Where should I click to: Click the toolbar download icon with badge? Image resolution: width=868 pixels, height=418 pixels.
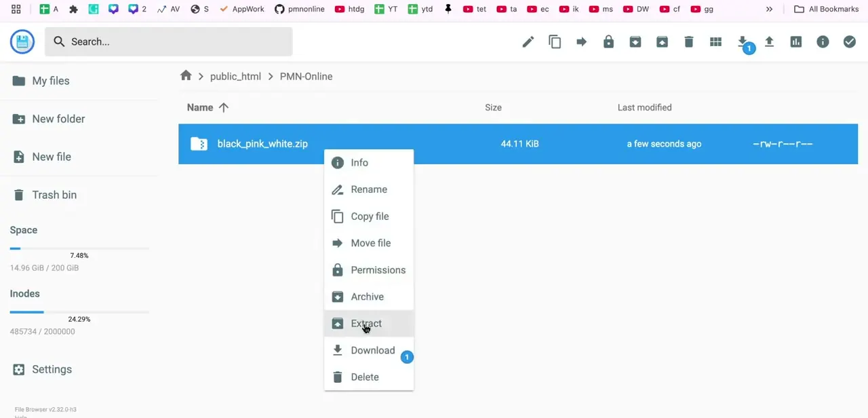pos(743,43)
